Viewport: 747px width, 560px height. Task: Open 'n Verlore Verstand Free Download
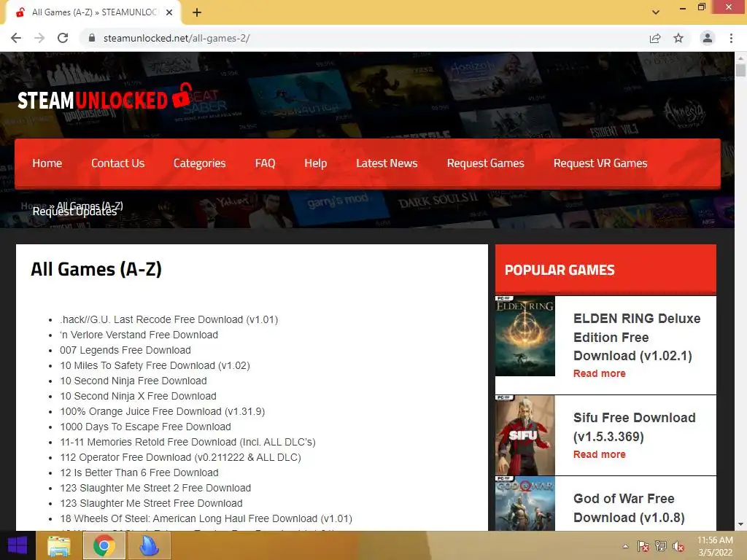click(x=139, y=335)
